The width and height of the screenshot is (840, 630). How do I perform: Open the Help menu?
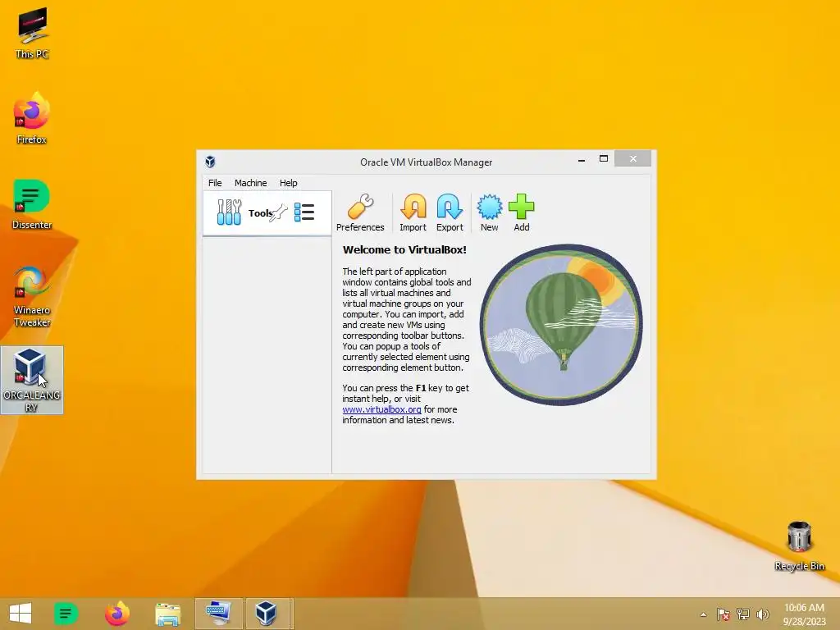click(x=288, y=183)
